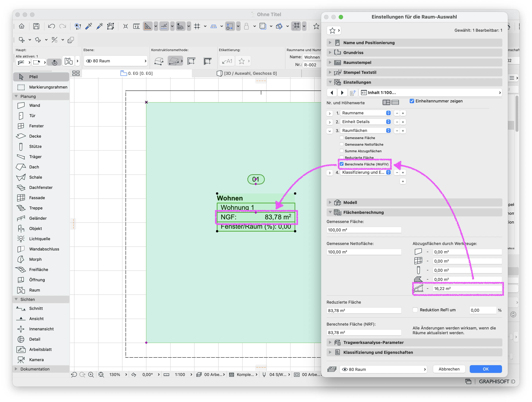Screen dimensions: 532x402
Task: Switch to the 0. EG floor plan tab
Action: [137, 73]
